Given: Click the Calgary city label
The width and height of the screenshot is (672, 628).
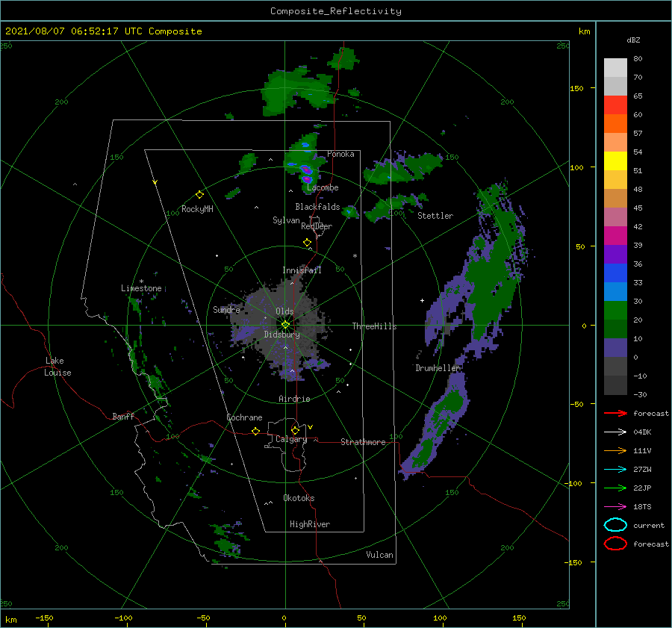Looking at the screenshot, I should (x=291, y=439).
